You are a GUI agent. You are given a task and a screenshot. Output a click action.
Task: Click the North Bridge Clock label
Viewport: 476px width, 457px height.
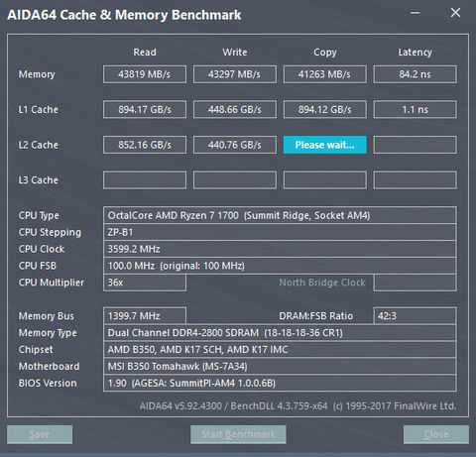322,283
